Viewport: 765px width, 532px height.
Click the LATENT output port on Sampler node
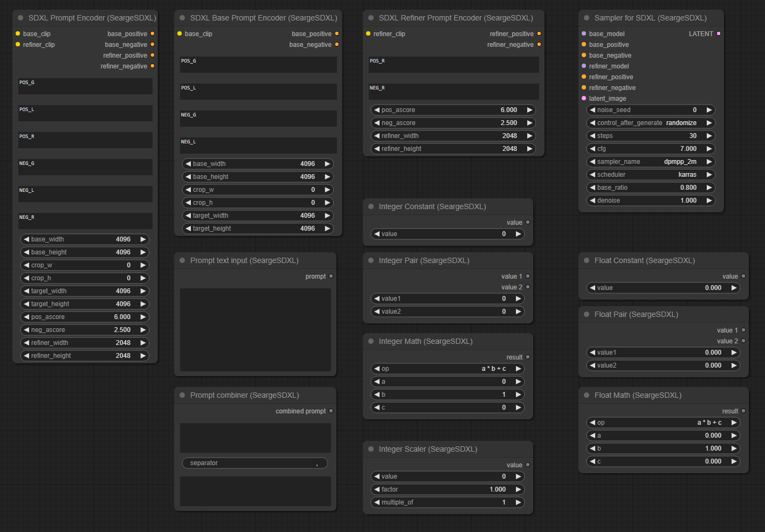(x=719, y=33)
